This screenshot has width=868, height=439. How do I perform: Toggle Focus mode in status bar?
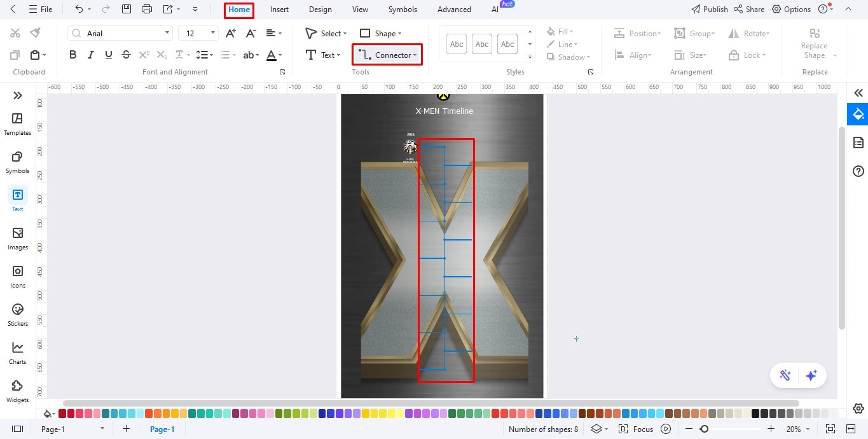[x=636, y=429]
